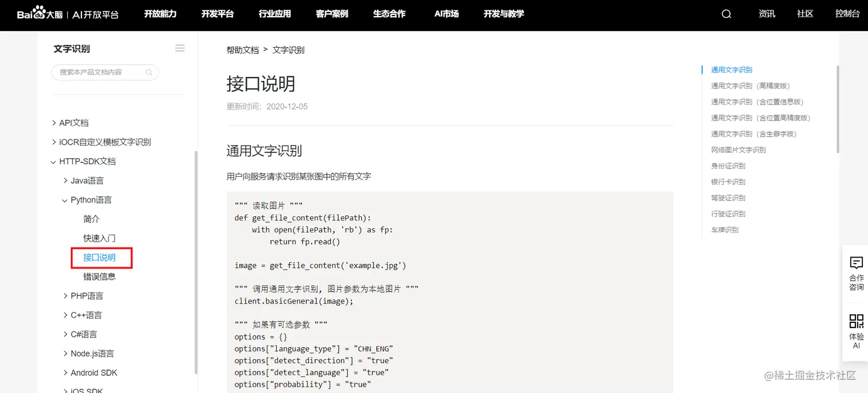
Task: Open the 开发平台 menu
Action: click(218, 14)
